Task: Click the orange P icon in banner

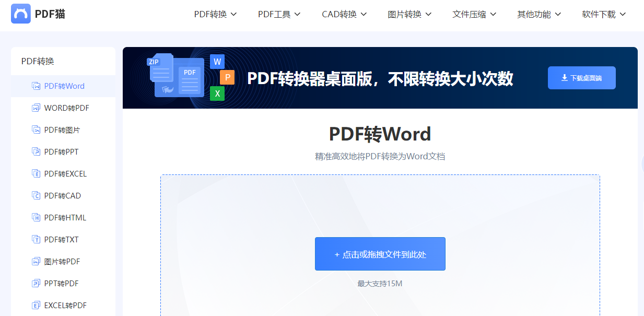Action: [x=227, y=77]
